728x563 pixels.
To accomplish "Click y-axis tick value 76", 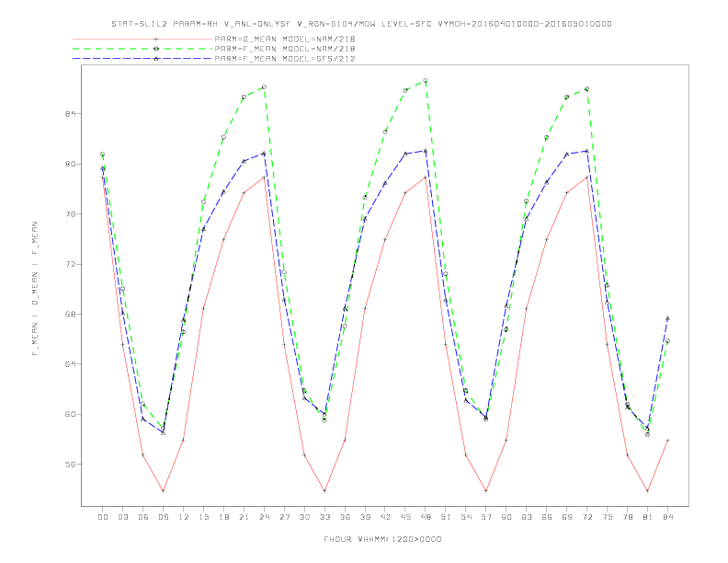I will [70, 214].
